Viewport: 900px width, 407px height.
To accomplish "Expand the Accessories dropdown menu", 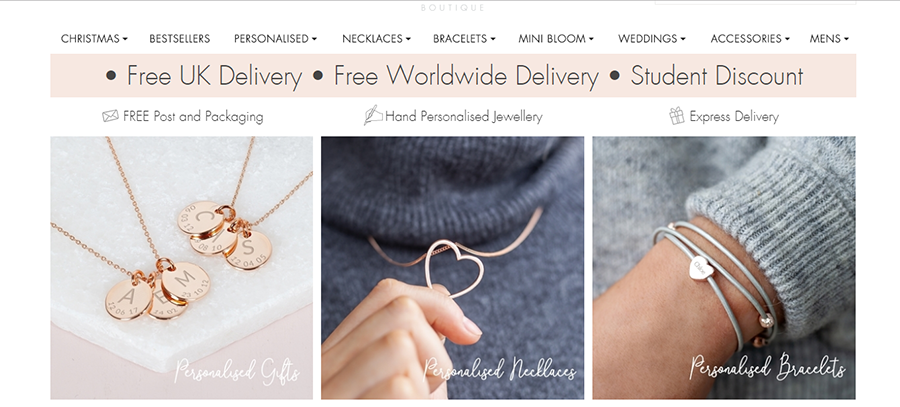I will [750, 38].
